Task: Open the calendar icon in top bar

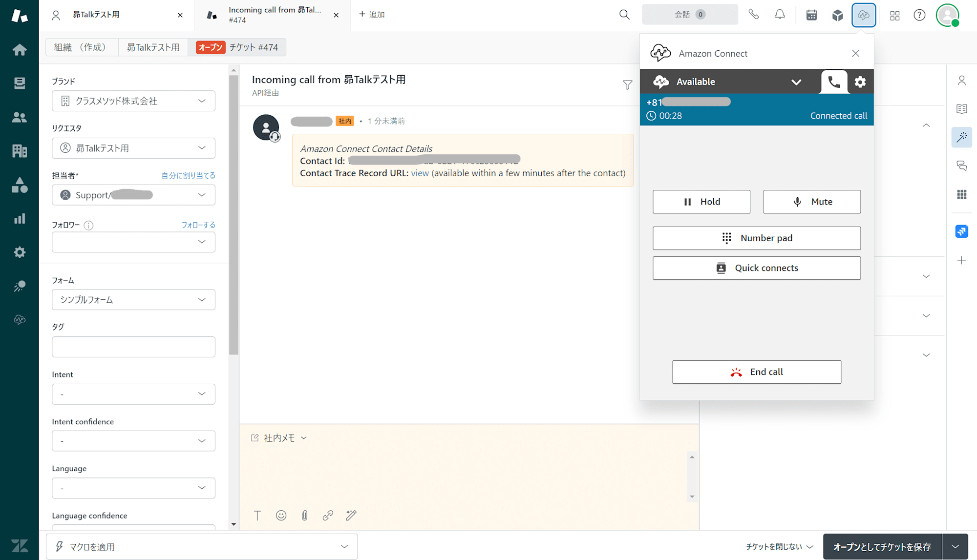Action: click(811, 15)
